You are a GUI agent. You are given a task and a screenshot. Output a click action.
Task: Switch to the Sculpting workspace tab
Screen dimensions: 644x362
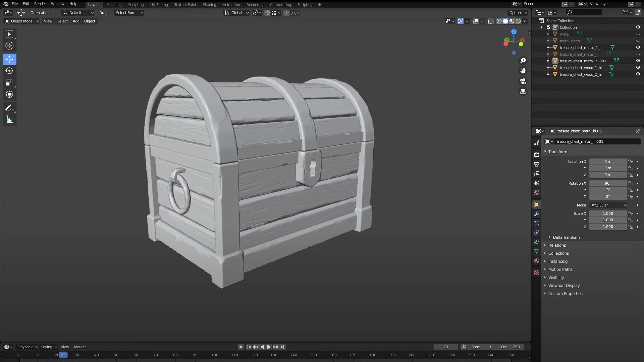point(136,5)
